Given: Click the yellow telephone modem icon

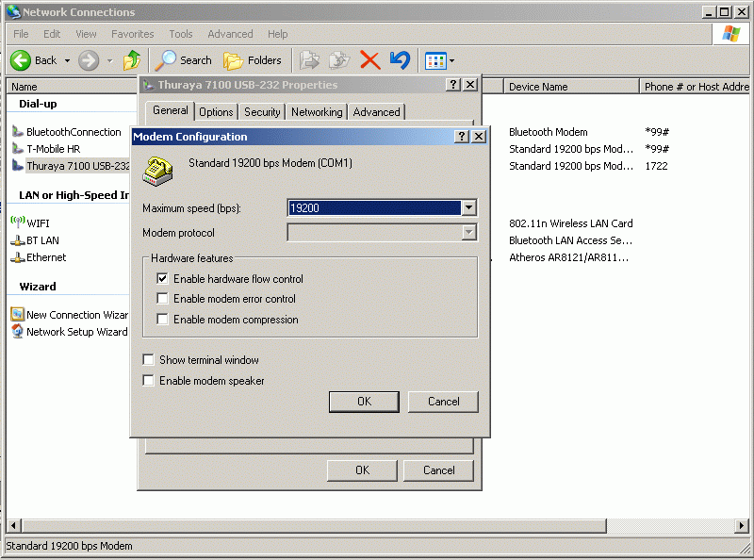Looking at the screenshot, I should (157, 172).
